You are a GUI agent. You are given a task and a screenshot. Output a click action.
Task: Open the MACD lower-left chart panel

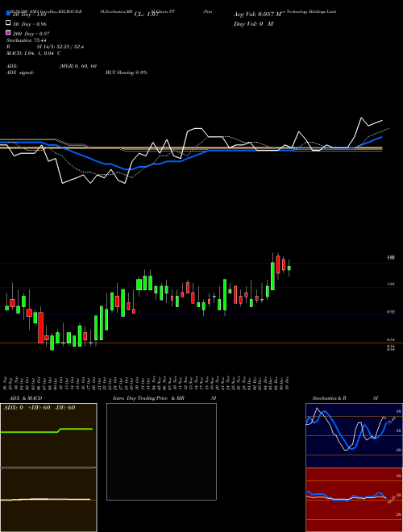click(x=48, y=500)
